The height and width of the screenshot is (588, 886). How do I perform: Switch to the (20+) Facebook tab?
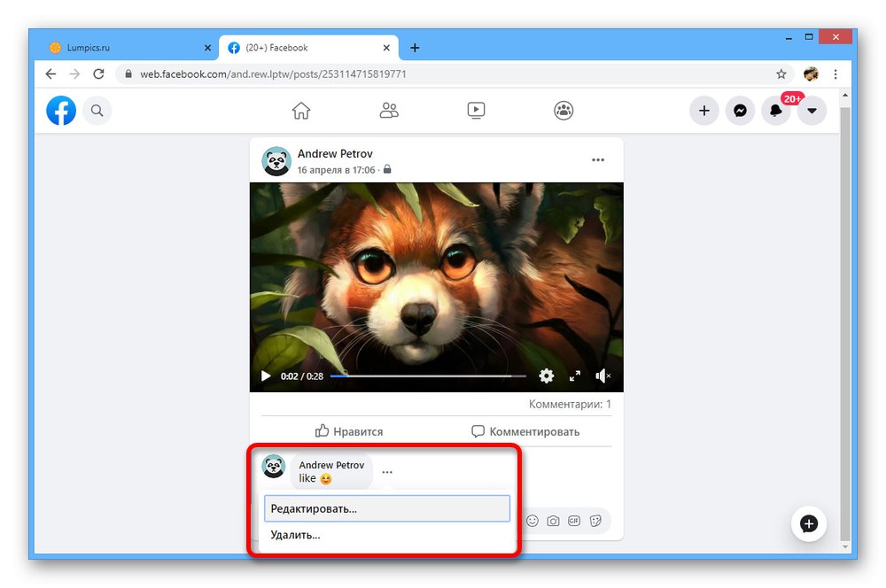tap(308, 48)
